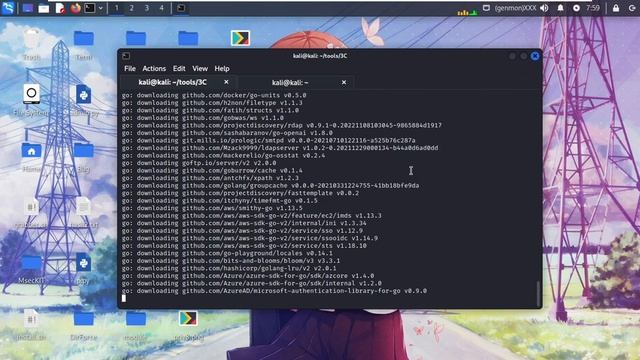This screenshot has width=640, height=360.
Task: Click the display icon in system tray
Action: click(486, 8)
